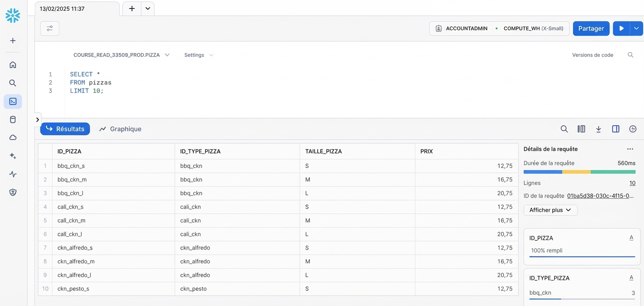Screen dimensions: 644x306
Task: Click the Snowflake logo icon
Action: pyautogui.click(x=13, y=16)
